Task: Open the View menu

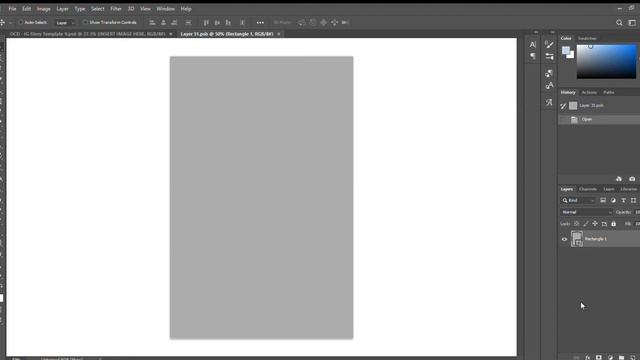Action: (145, 9)
